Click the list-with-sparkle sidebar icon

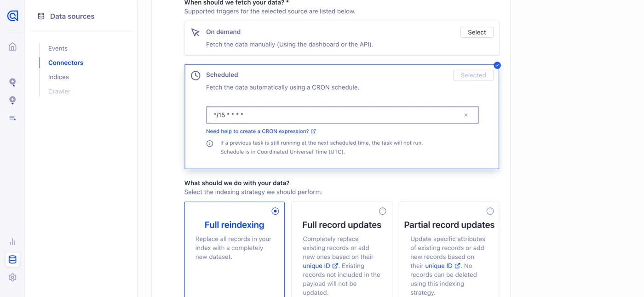pos(12,118)
